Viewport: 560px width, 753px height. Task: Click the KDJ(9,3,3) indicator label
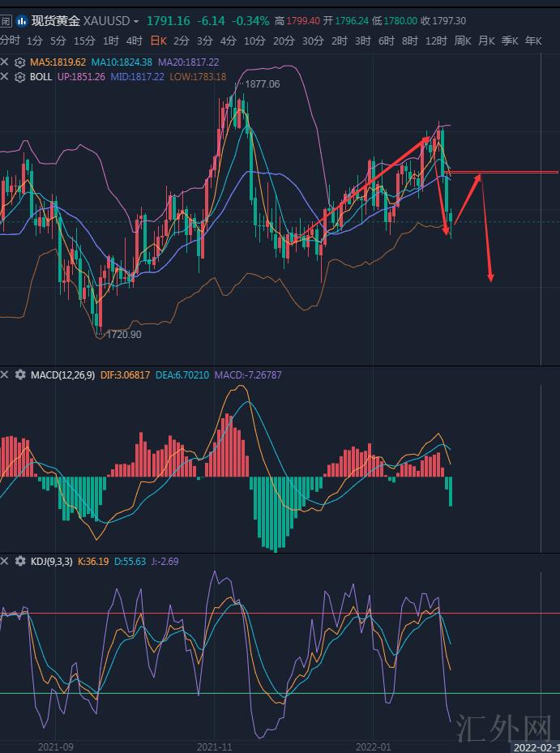[52, 561]
